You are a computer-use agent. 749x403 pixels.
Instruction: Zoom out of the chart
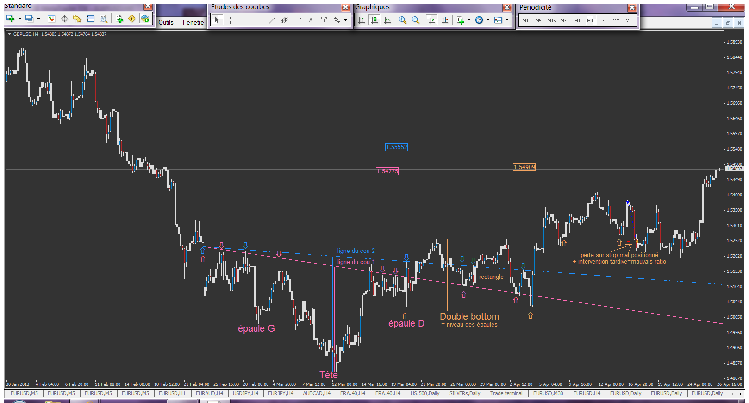[415, 20]
